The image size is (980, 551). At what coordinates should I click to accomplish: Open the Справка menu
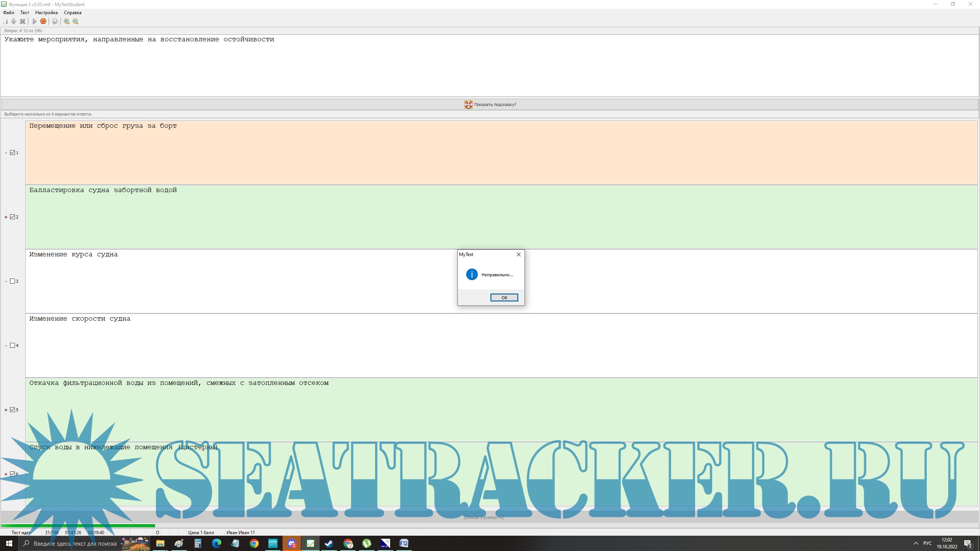72,13
